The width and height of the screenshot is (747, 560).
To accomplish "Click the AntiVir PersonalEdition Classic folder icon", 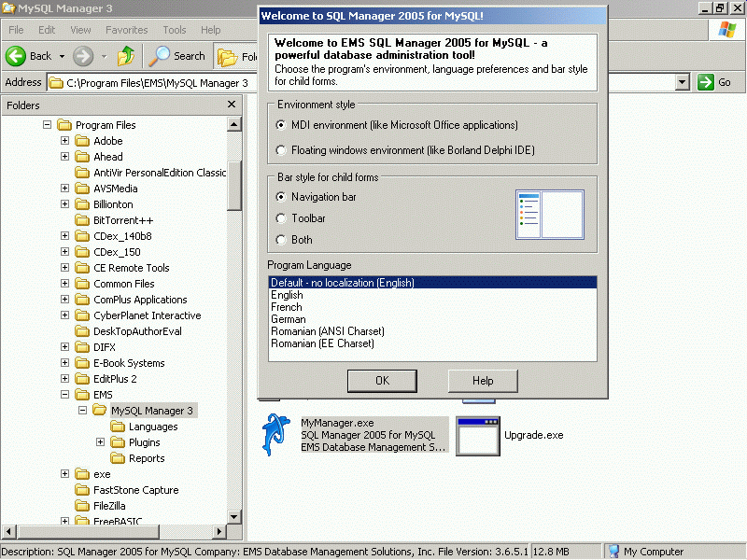I will [x=82, y=173].
